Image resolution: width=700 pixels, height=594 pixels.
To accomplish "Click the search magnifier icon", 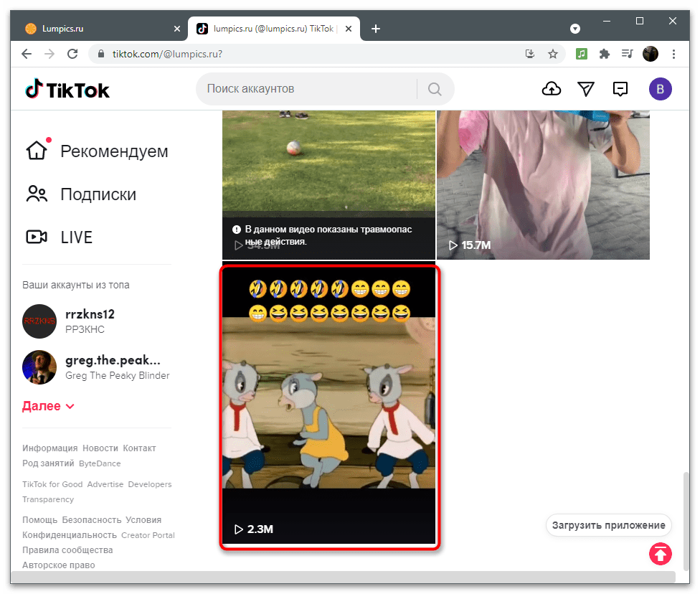I will click(435, 88).
